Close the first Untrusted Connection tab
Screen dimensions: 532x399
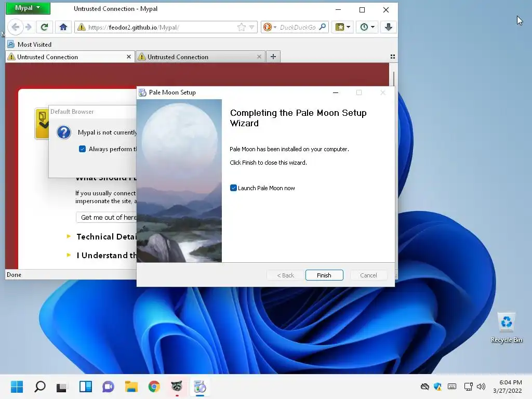129,57
